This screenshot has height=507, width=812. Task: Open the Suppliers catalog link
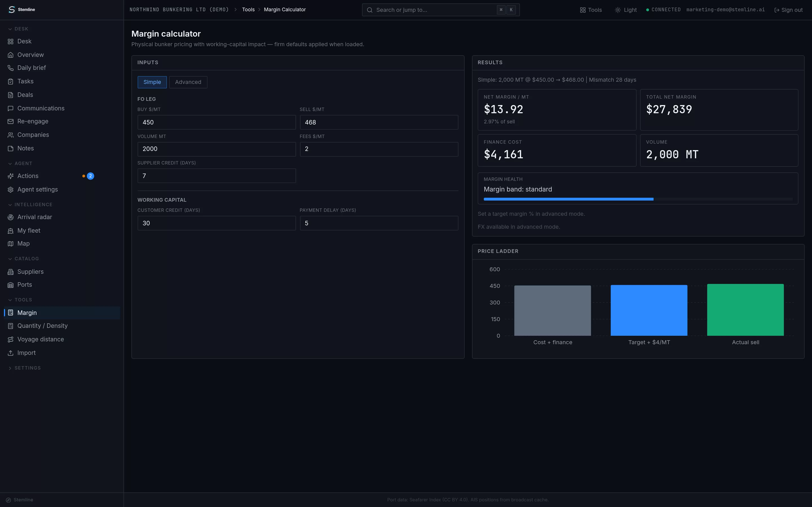30,272
